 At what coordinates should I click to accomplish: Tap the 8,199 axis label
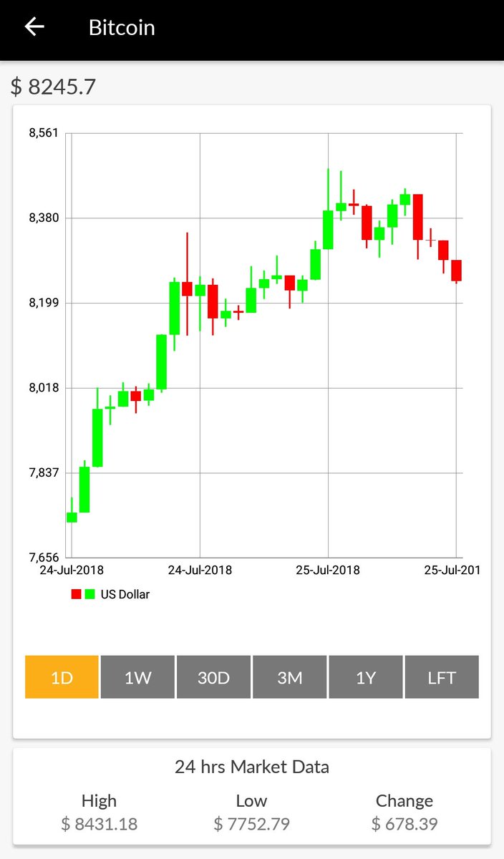[x=44, y=303]
